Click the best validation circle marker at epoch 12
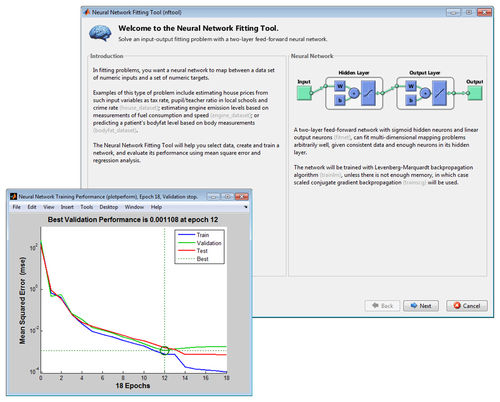The image size is (500, 402). [x=164, y=350]
